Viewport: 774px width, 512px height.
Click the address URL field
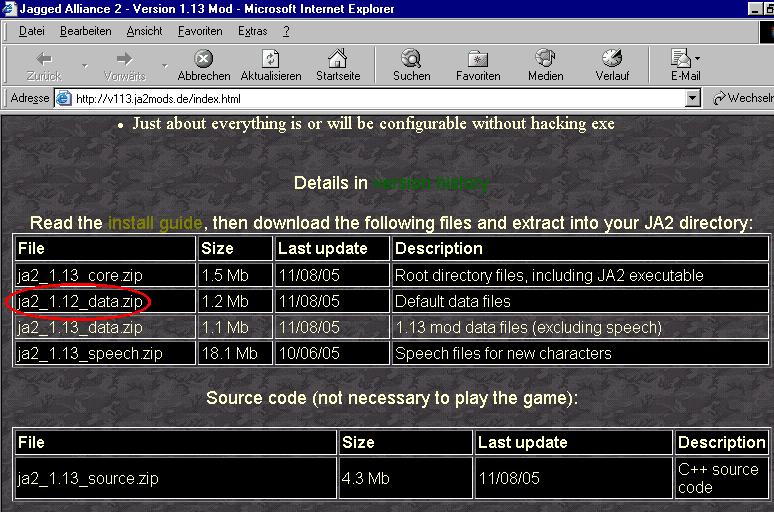pos(379,99)
